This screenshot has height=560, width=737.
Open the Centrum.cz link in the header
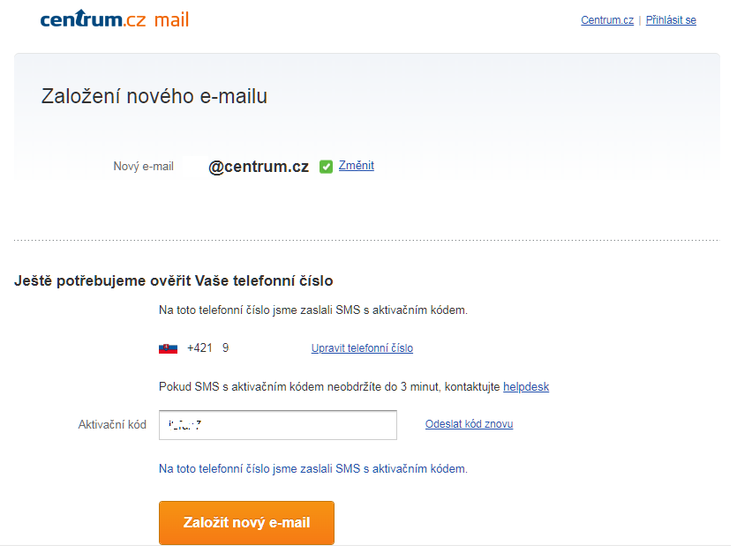(x=607, y=20)
